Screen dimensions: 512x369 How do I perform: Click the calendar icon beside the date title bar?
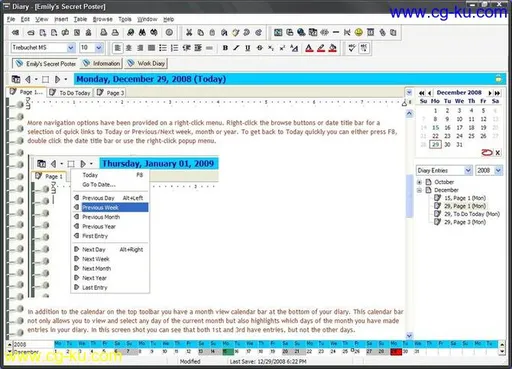coord(16,79)
